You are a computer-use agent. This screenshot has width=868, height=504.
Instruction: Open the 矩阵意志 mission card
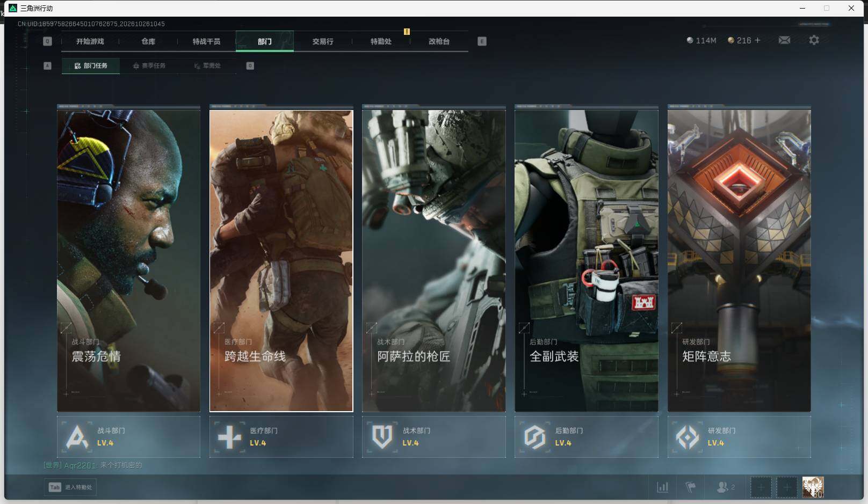tap(739, 260)
